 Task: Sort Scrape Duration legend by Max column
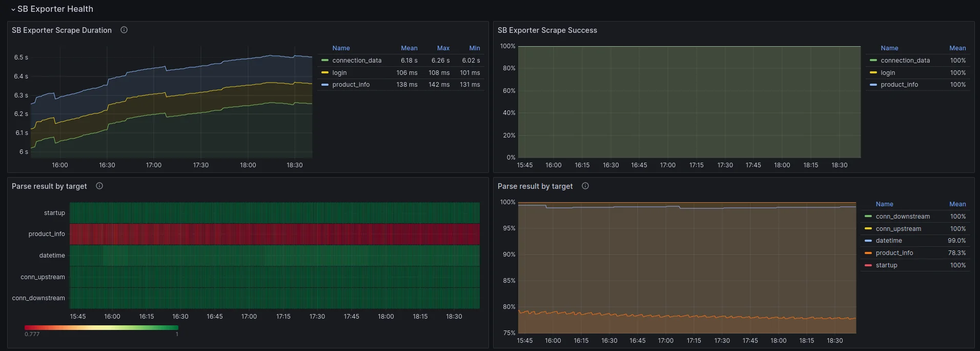443,48
